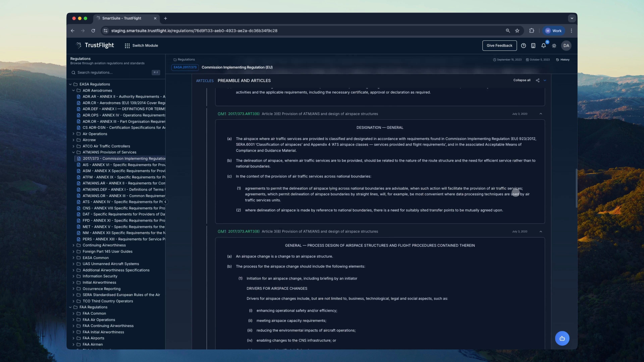The width and height of the screenshot is (644, 362).
Task: Toggle the light/dark theme sun icon
Action: [x=554, y=46]
